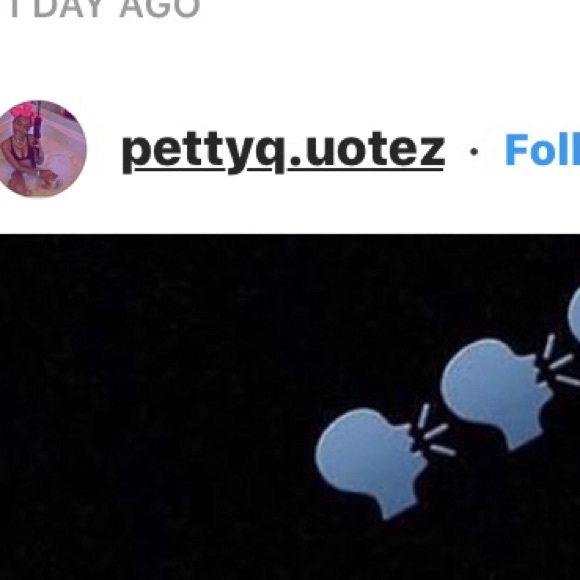Click sound lines of the lowest speaking head
The width and height of the screenshot is (580, 580).
(x=435, y=429)
